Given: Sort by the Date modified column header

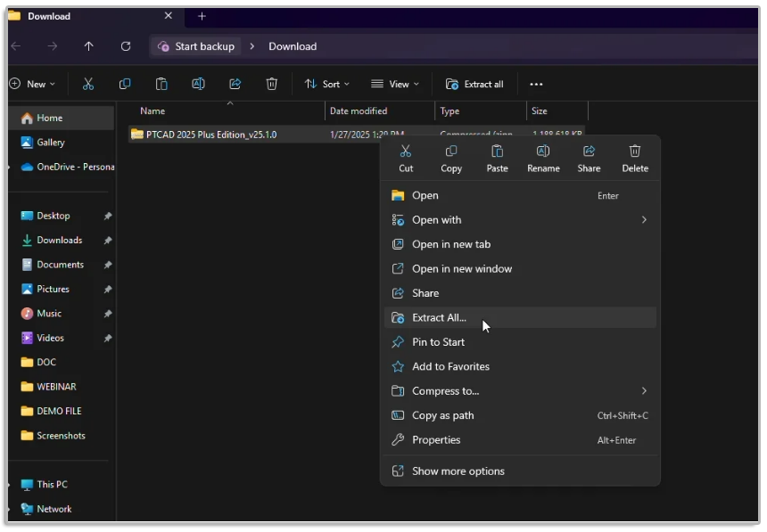Looking at the screenshot, I should click(380, 111).
